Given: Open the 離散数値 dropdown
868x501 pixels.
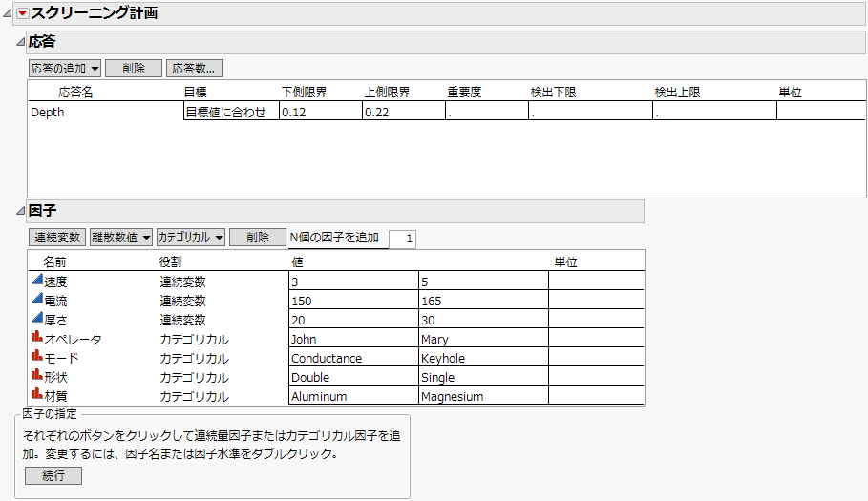Looking at the screenshot, I should [x=120, y=238].
